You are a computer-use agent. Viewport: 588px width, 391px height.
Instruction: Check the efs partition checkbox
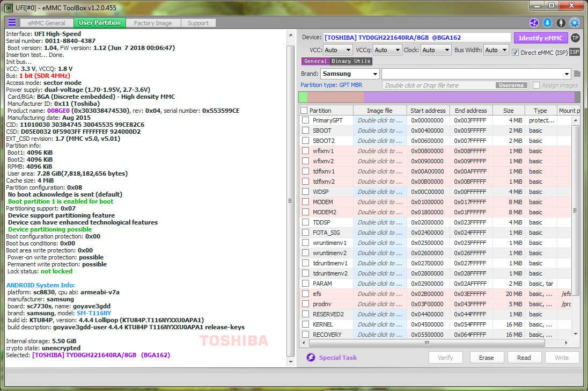click(306, 293)
